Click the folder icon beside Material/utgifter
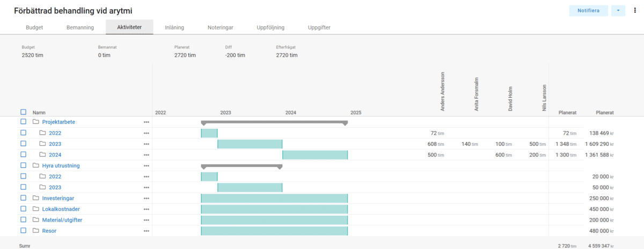Screen dimensions: 644x249 [x=36, y=220]
